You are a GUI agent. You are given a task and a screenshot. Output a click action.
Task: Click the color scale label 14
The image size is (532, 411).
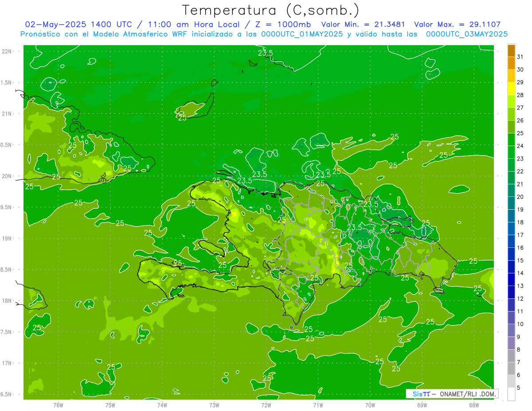(520, 273)
